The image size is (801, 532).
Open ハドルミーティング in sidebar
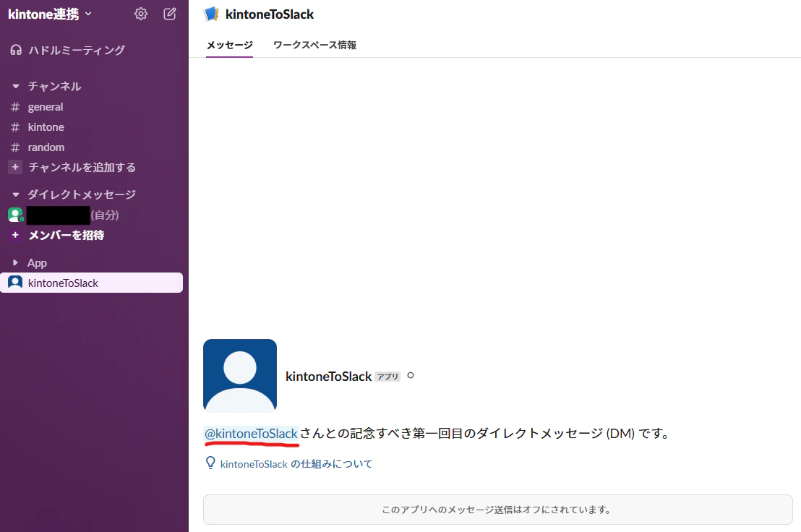(x=76, y=50)
